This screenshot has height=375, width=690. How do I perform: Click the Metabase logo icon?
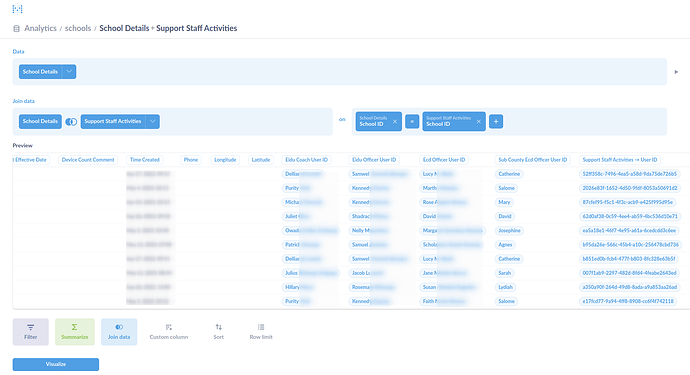(17, 8)
